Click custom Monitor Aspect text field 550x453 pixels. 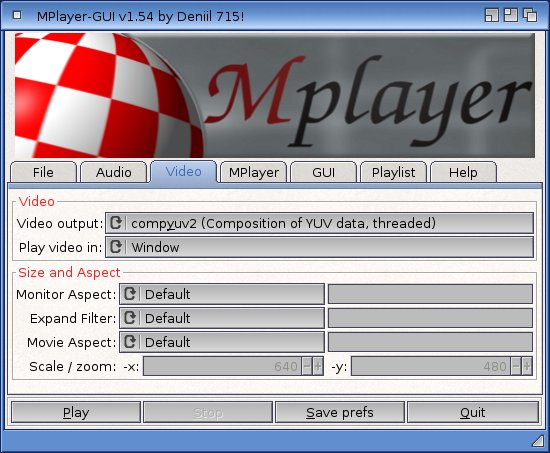click(x=430, y=294)
